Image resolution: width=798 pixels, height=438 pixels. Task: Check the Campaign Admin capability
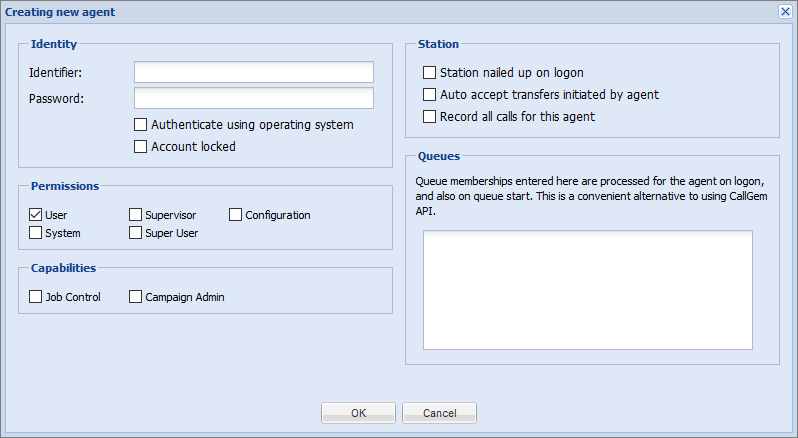[x=135, y=297]
